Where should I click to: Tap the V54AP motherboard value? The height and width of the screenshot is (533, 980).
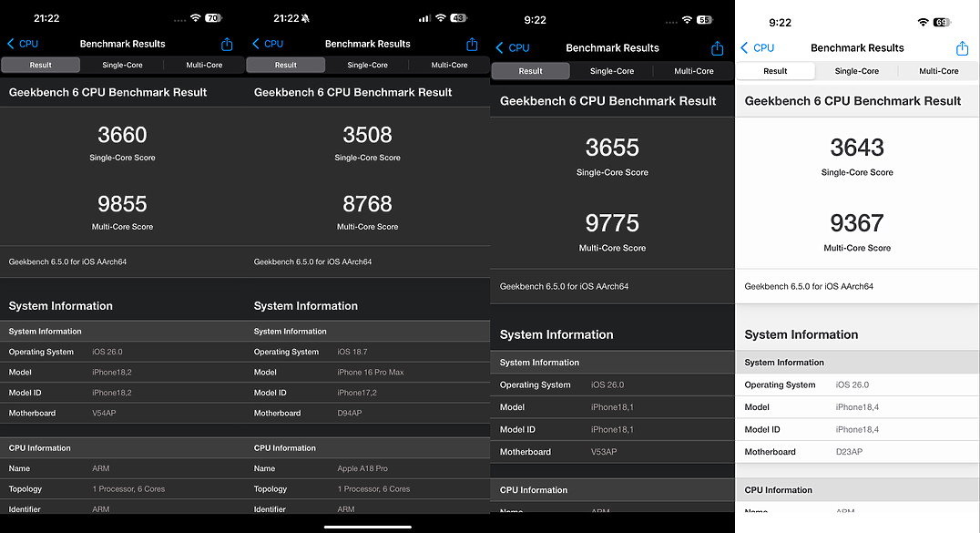click(x=105, y=413)
